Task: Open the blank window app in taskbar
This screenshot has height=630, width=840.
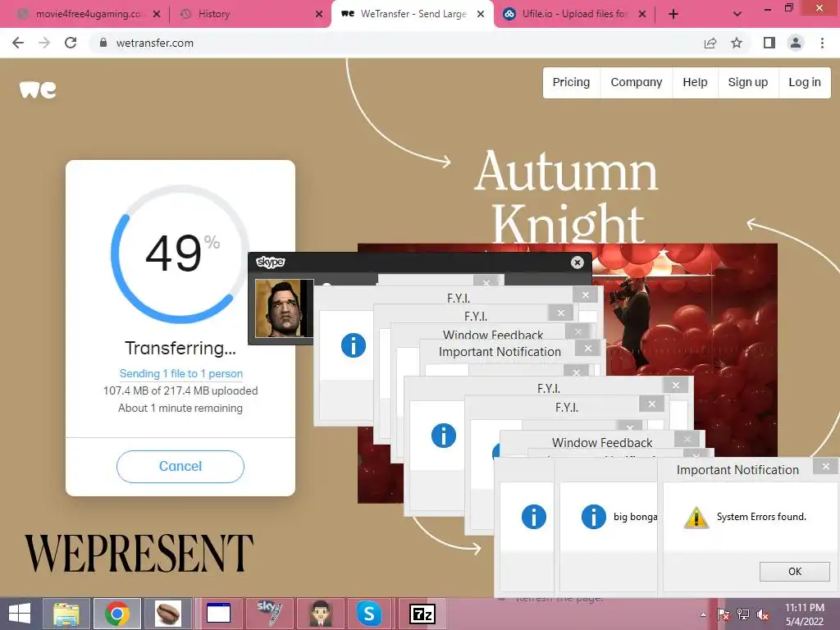Action: point(218,614)
